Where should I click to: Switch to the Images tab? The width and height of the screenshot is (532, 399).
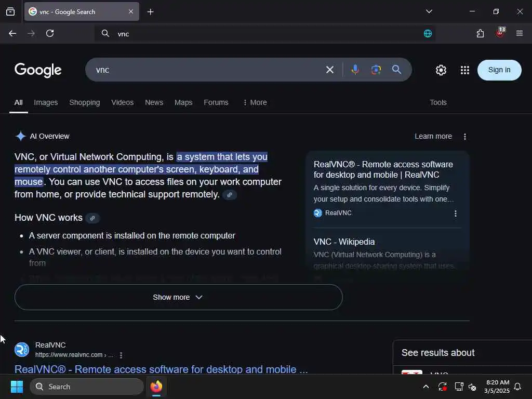[x=46, y=102]
